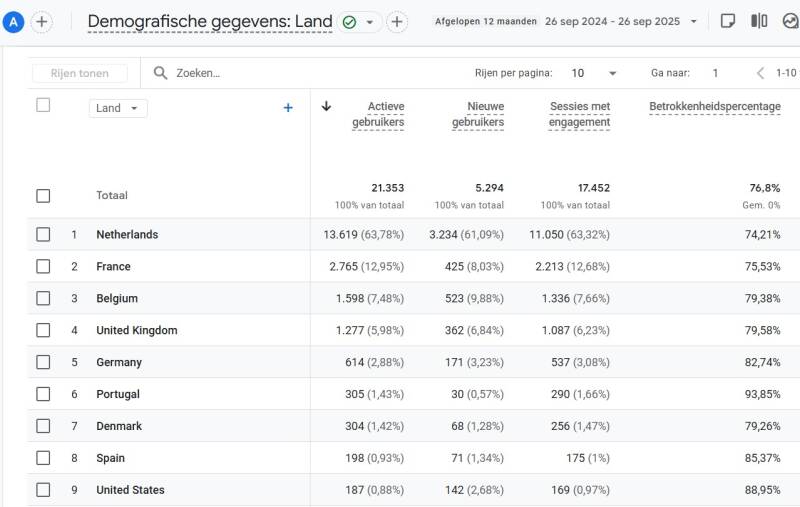
Task: Check the box for Netherlands row
Action: coord(43,234)
